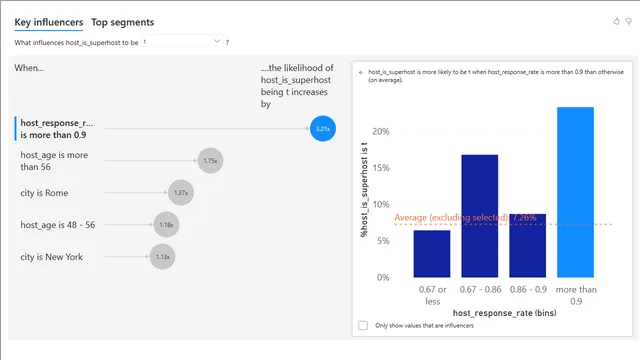
Task: Select the 1.18x influencer bubble
Action: click(x=166, y=224)
